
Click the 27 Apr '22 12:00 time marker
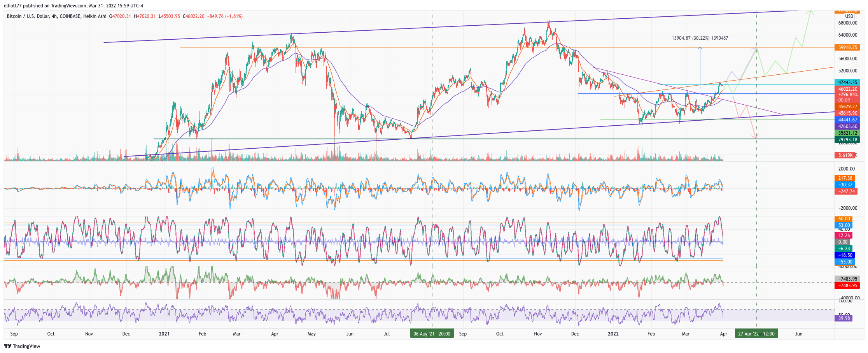pos(756,334)
